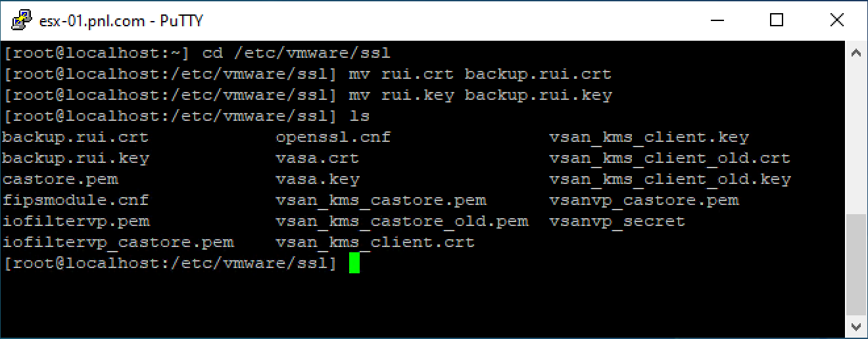
Task: Click the vertical scrollbar thumb
Action: tap(856, 264)
